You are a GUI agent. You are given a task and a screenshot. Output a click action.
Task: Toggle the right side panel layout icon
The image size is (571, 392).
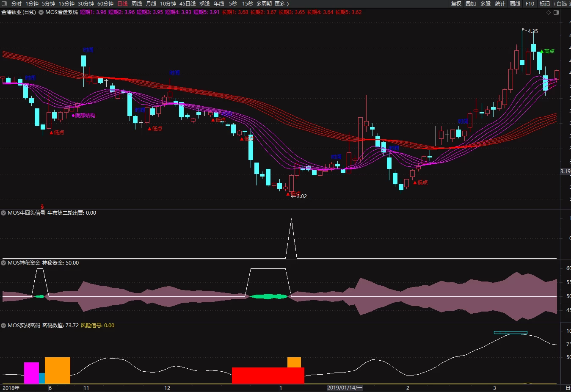click(556, 12)
